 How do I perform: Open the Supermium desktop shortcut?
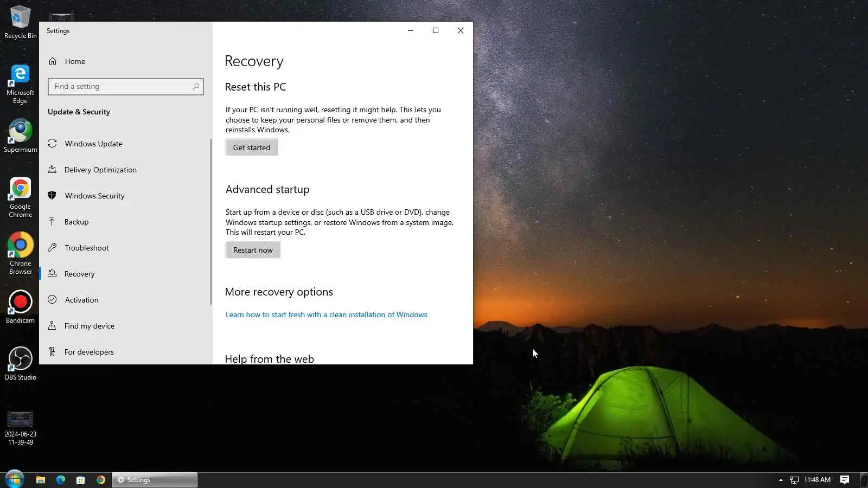20,136
